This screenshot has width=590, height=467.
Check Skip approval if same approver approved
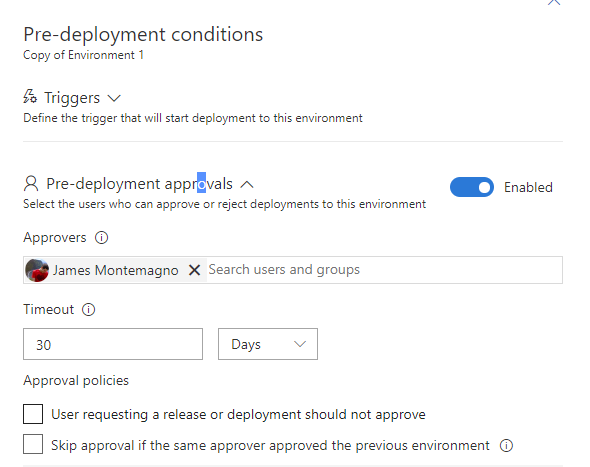click(x=33, y=444)
